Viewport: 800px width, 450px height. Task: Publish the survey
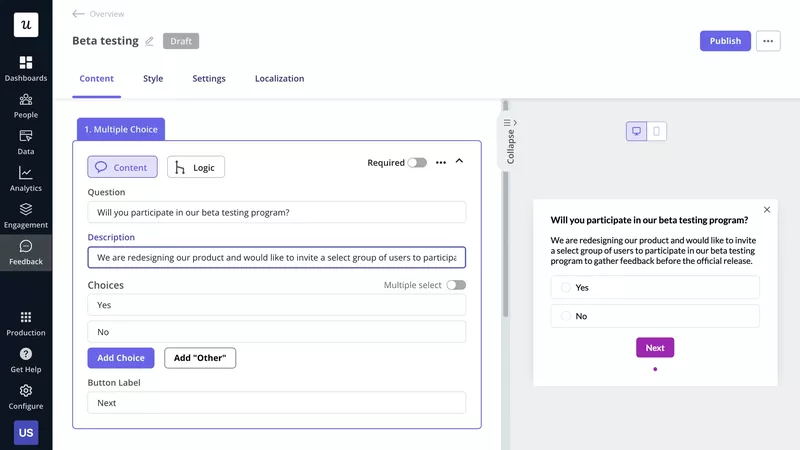tap(725, 41)
